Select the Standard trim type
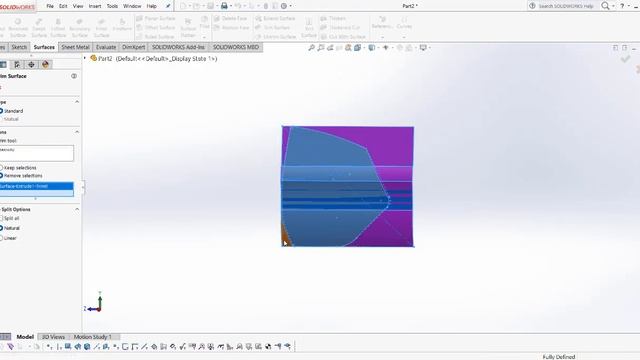 [x=12, y=111]
